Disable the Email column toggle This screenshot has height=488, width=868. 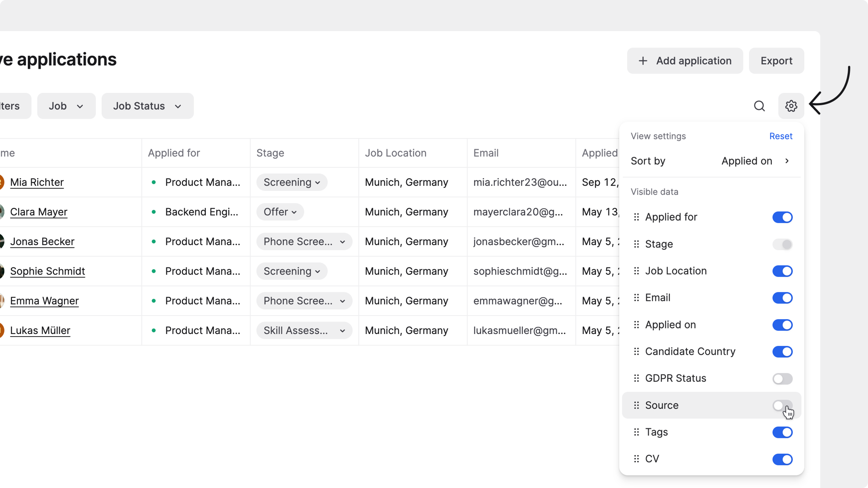782,298
